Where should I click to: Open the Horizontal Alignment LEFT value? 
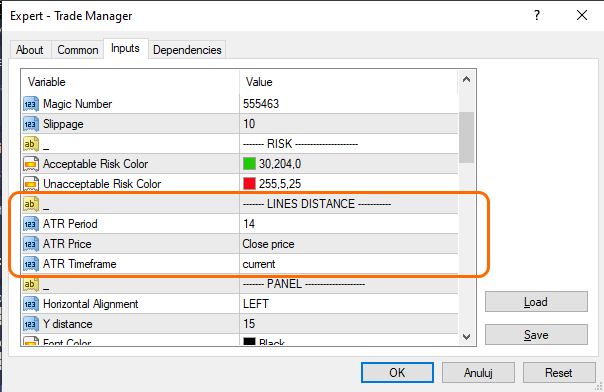349,304
